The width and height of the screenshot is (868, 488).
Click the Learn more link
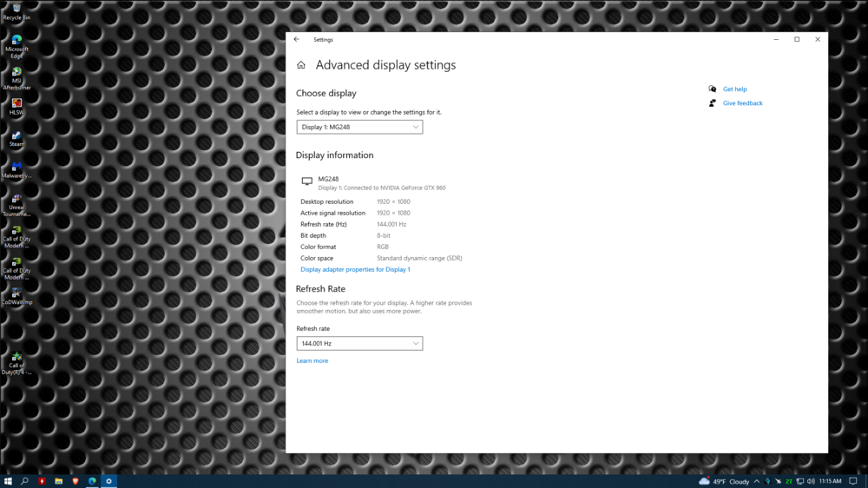point(312,360)
